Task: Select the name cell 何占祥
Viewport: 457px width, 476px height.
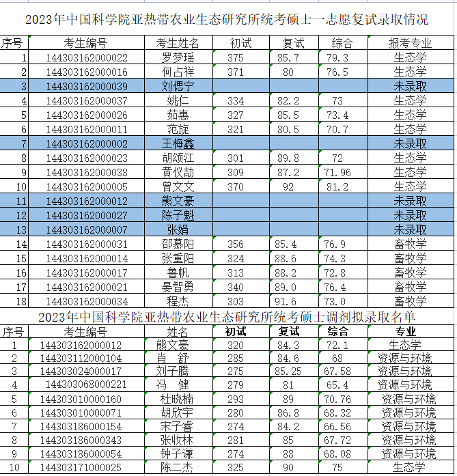Action: [178, 72]
